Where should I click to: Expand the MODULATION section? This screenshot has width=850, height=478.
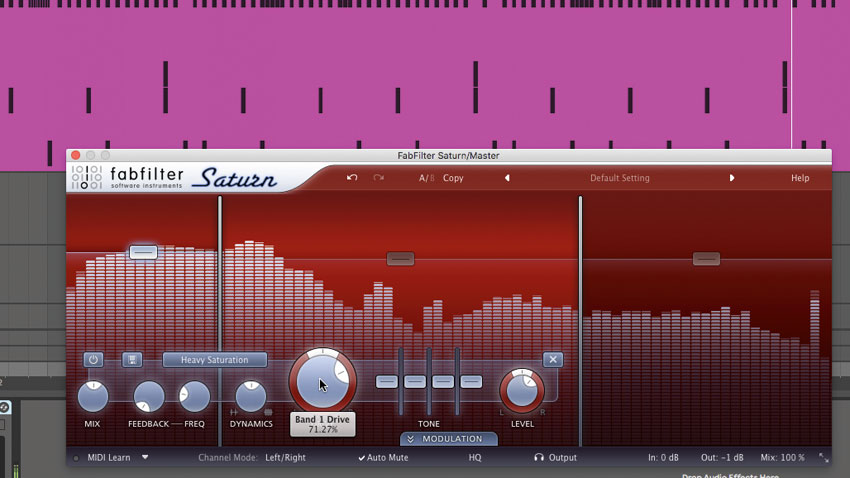tap(449, 439)
